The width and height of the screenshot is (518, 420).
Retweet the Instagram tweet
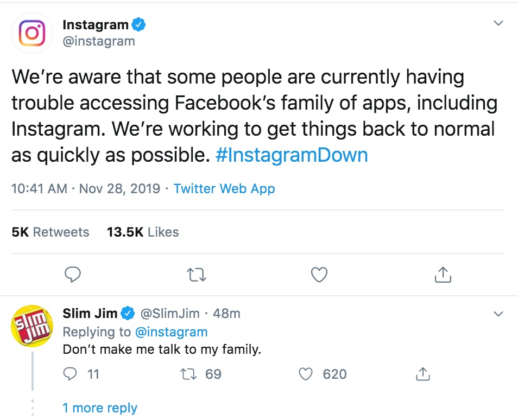click(x=196, y=275)
